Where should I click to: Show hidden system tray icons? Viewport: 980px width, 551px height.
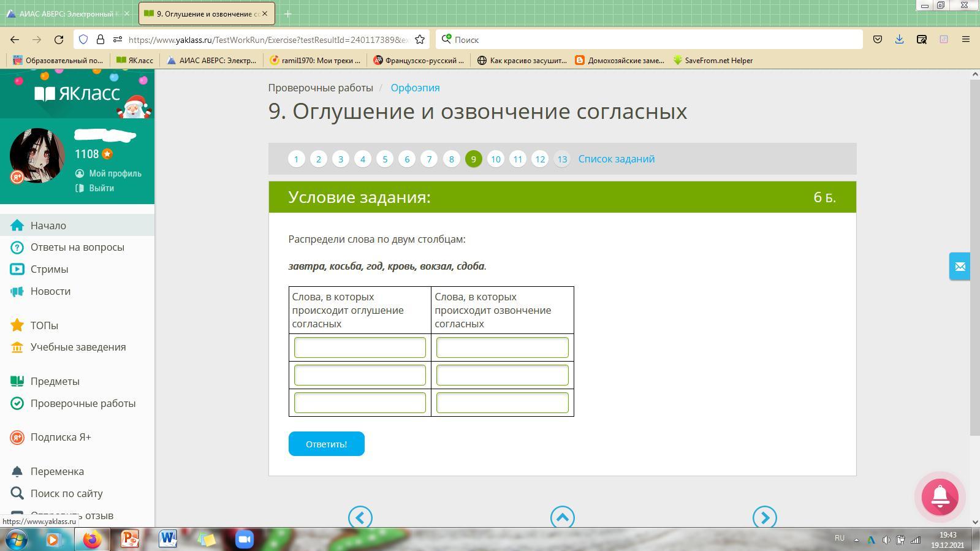856,540
